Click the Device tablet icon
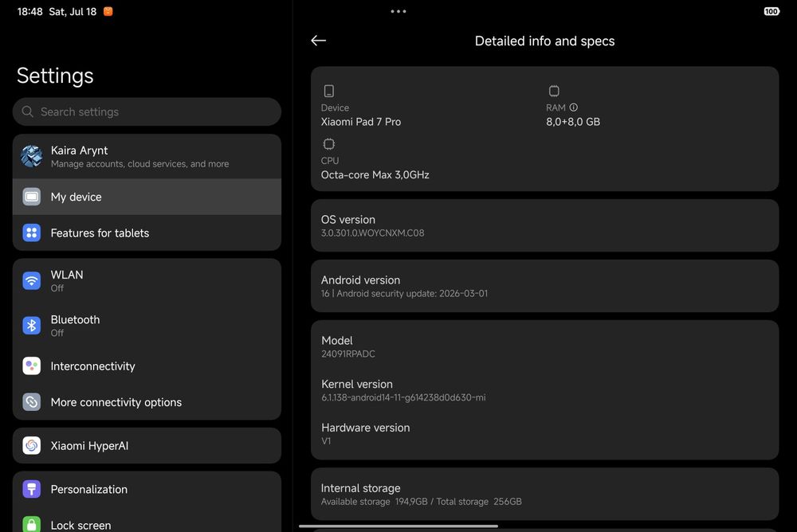Image resolution: width=797 pixels, height=532 pixels. click(329, 91)
